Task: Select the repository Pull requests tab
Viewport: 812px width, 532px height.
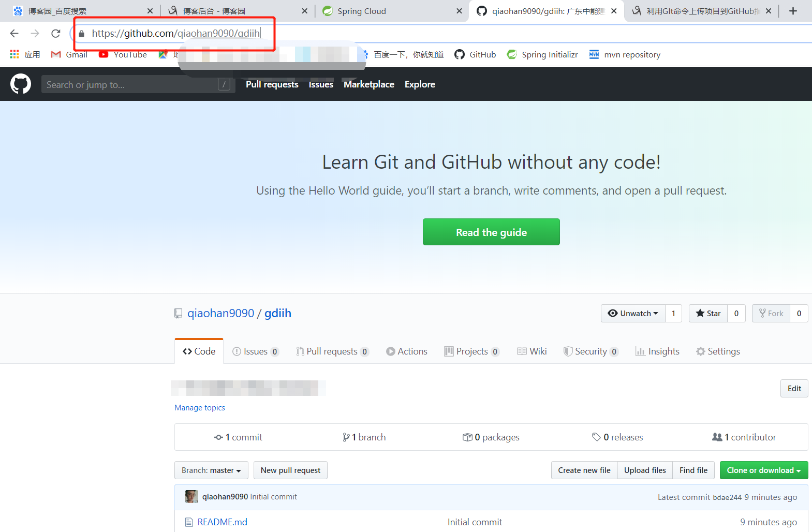Action: pyautogui.click(x=332, y=351)
